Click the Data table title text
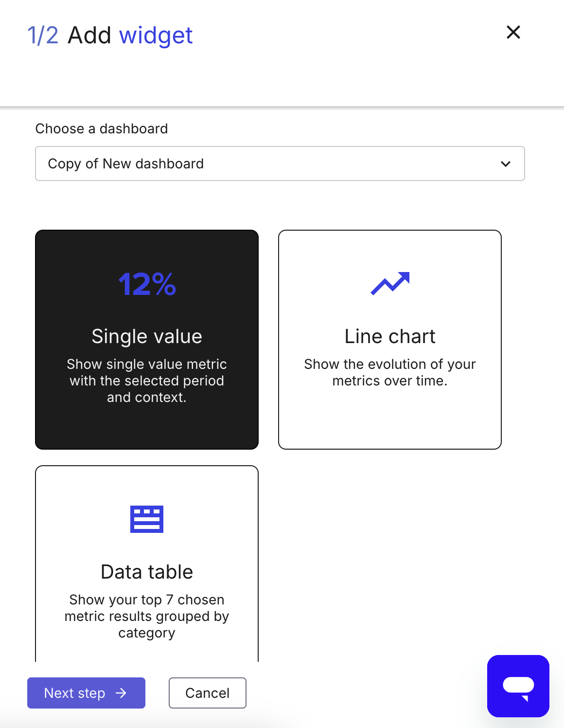 click(x=147, y=572)
